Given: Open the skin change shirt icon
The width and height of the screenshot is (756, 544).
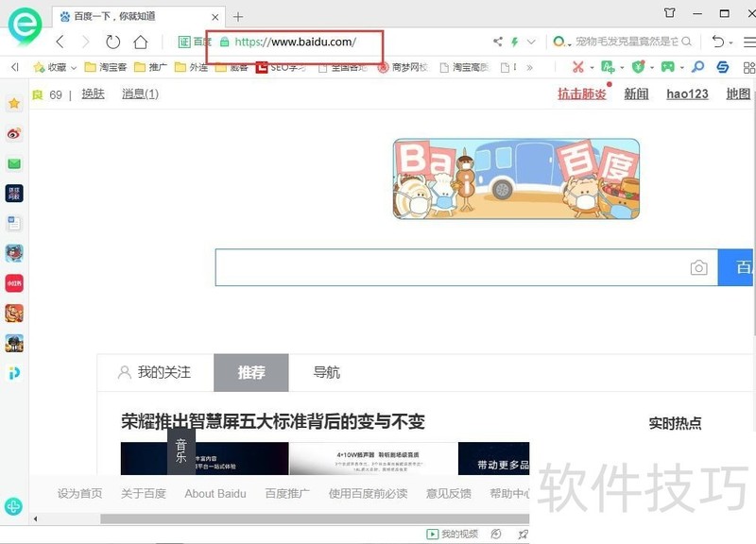Looking at the screenshot, I should tap(670, 13).
